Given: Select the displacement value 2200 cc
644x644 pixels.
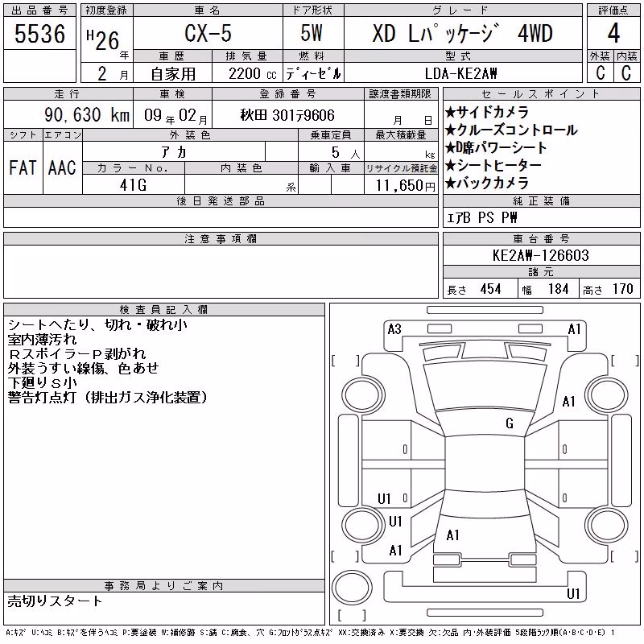Looking at the screenshot, I should tap(253, 74).
